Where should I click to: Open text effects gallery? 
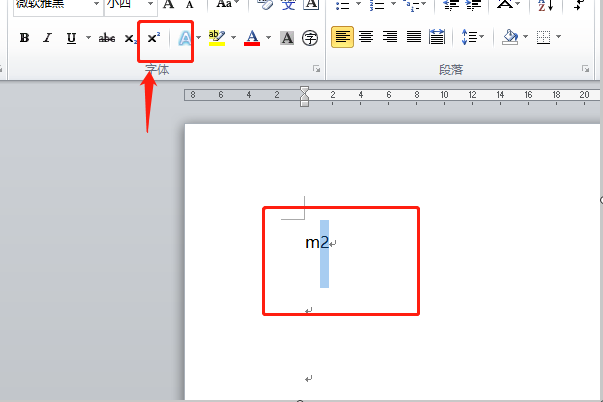(x=184, y=38)
